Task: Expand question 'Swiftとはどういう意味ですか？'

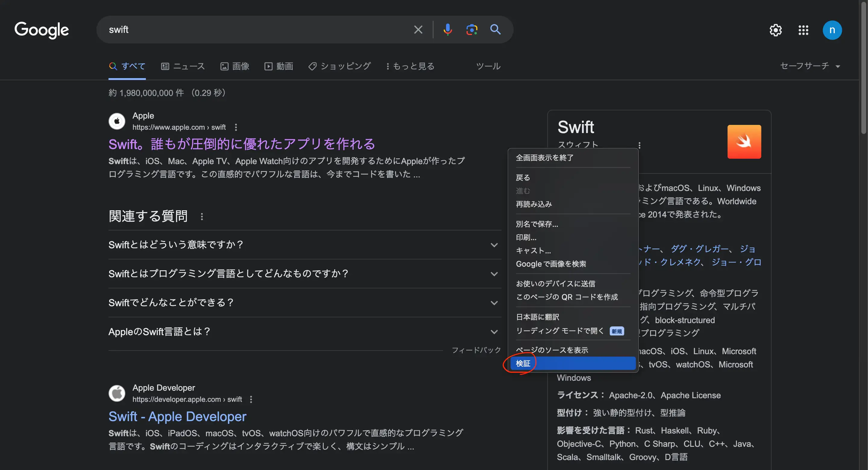Action: (x=305, y=245)
